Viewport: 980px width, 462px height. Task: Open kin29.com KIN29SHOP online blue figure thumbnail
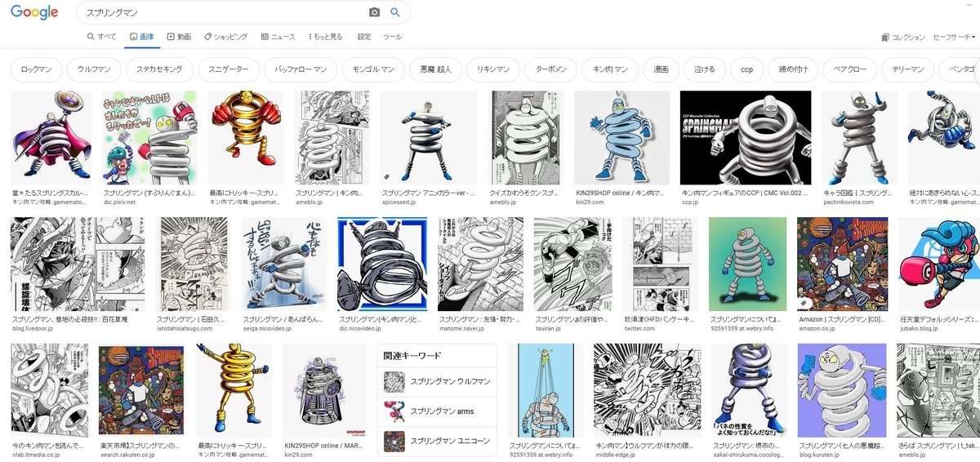click(622, 138)
